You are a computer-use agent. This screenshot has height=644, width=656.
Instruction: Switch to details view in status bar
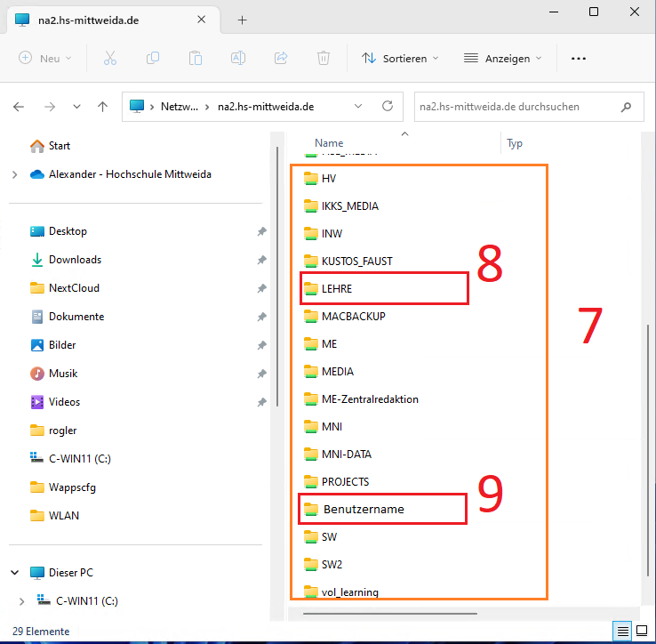[x=622, y=631]
